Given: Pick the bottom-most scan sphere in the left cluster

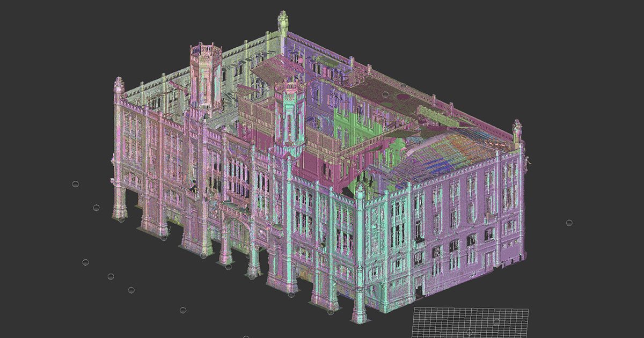Looking at the screenshot, I should [x=183, y=310].
